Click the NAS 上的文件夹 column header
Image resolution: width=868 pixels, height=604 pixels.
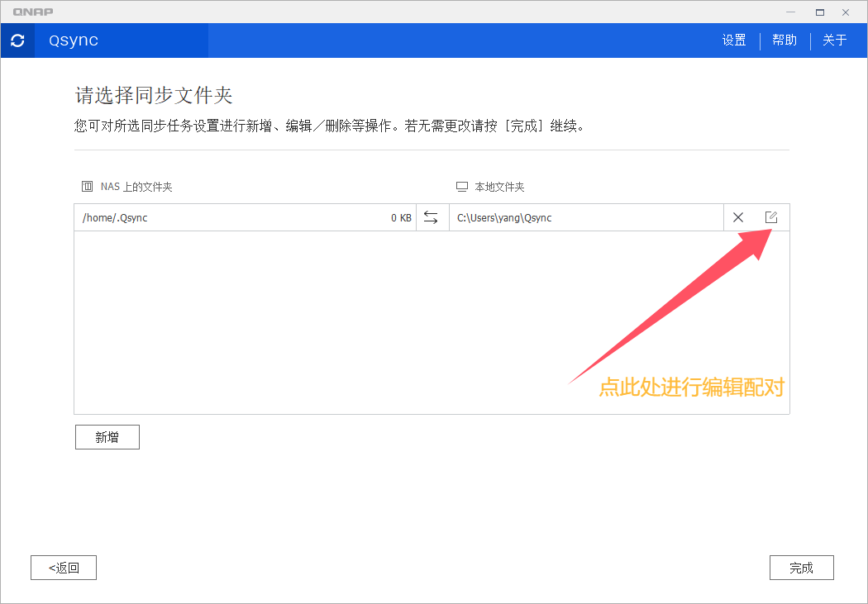tap(136, 187)
